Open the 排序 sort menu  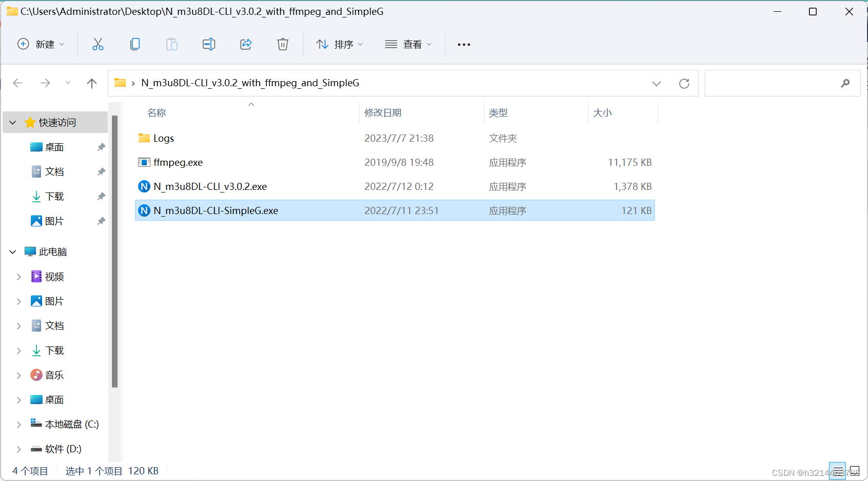pos(340,44)
